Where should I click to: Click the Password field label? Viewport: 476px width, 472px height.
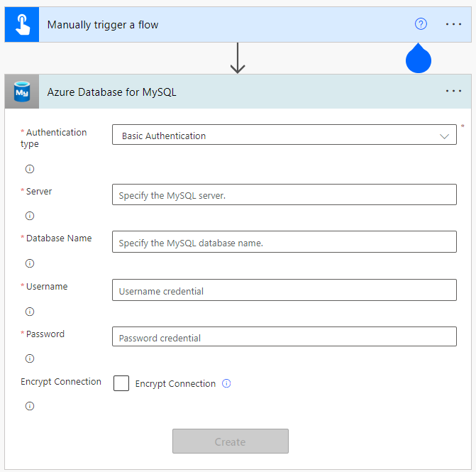tap(45, 334)
